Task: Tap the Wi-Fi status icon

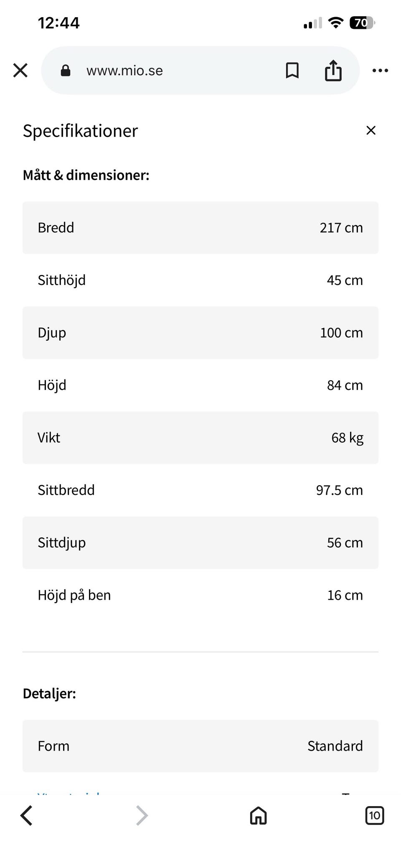Action: pyautogui.click(x=335, y=23)
